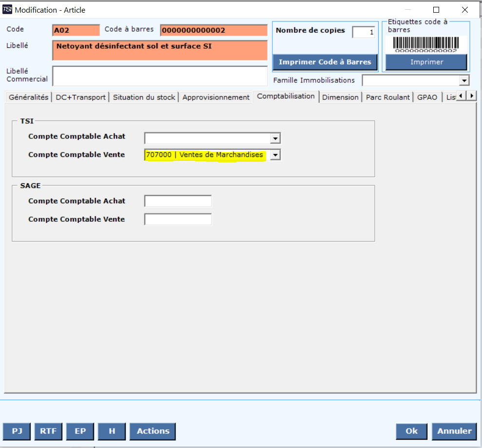Click the Actions button

pos(153,431)
